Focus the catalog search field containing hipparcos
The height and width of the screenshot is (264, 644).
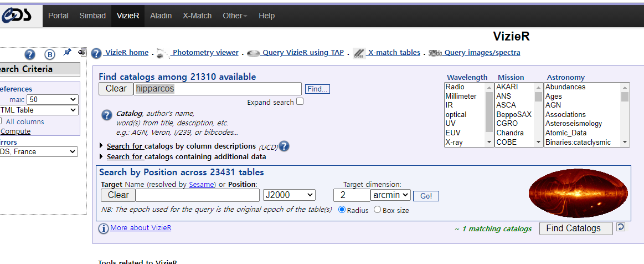[x=218, y=89]
